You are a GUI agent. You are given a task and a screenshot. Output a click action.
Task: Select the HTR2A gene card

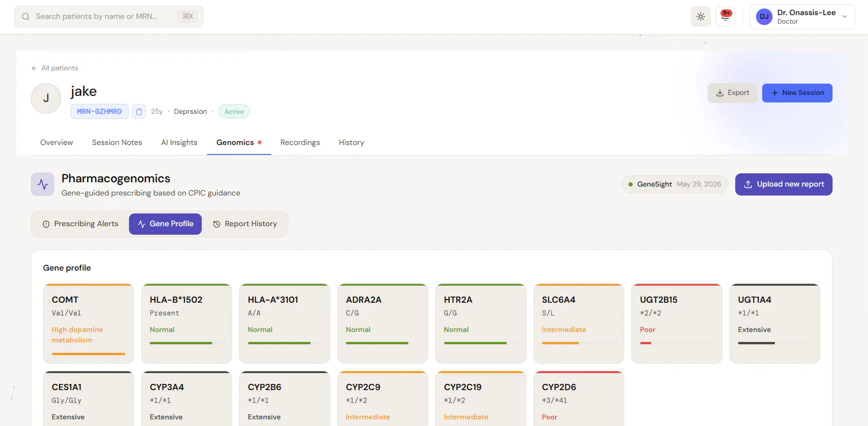click(481, 324)
